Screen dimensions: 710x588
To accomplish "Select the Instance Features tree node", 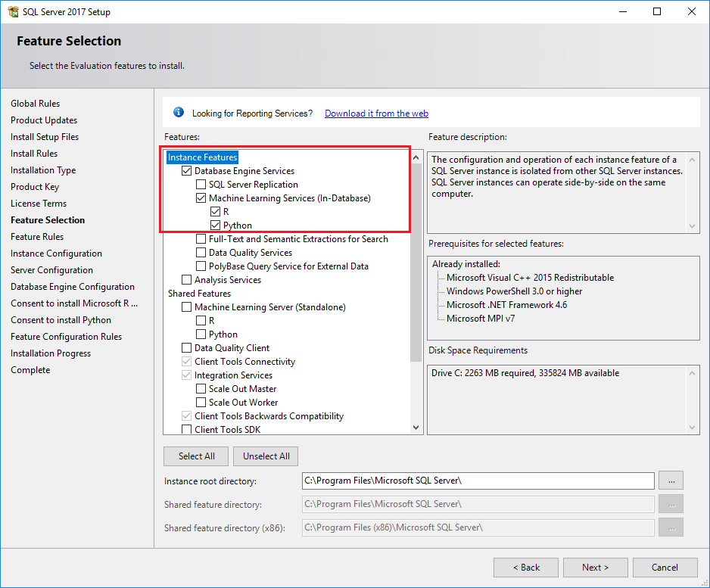I will 202,157.
